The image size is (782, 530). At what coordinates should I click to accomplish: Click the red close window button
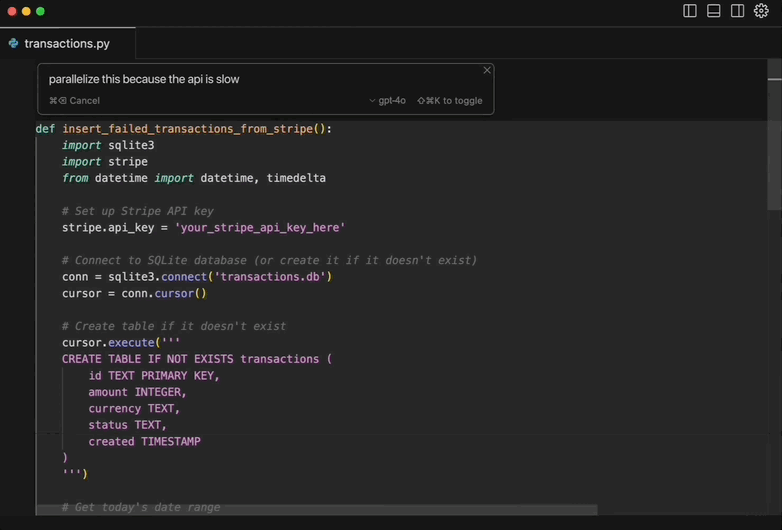click(11, 11)
